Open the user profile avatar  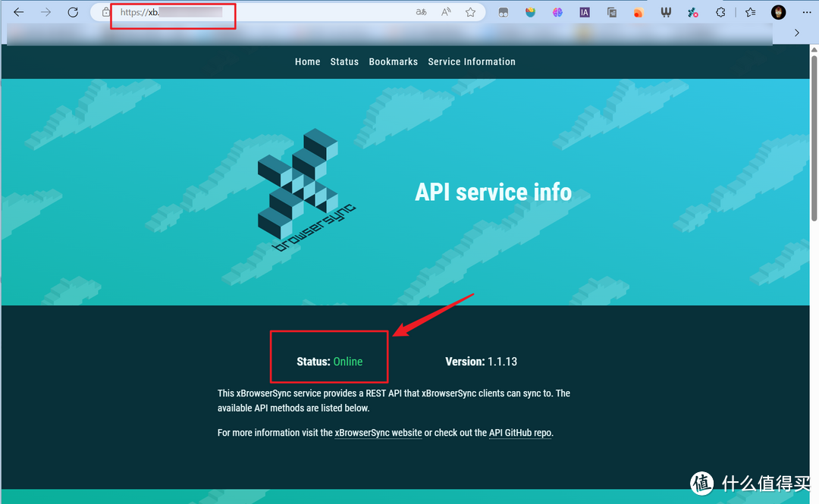tap(778, 13)
